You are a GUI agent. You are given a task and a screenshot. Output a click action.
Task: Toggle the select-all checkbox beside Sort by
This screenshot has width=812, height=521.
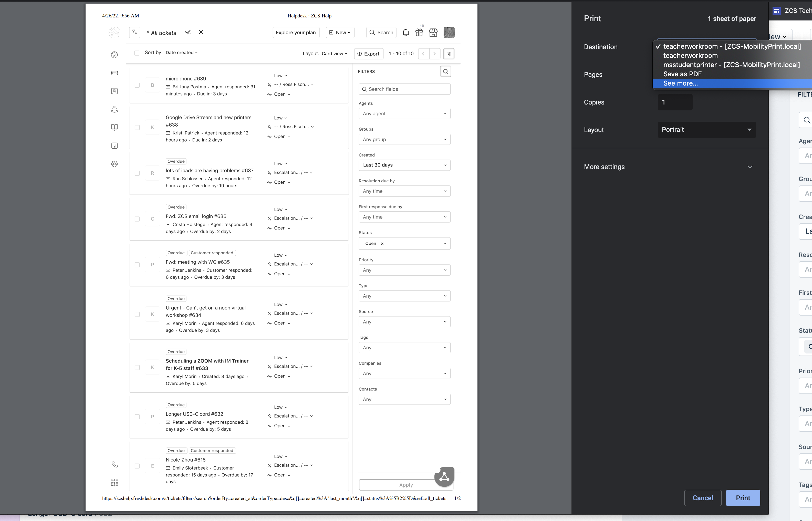137,53
